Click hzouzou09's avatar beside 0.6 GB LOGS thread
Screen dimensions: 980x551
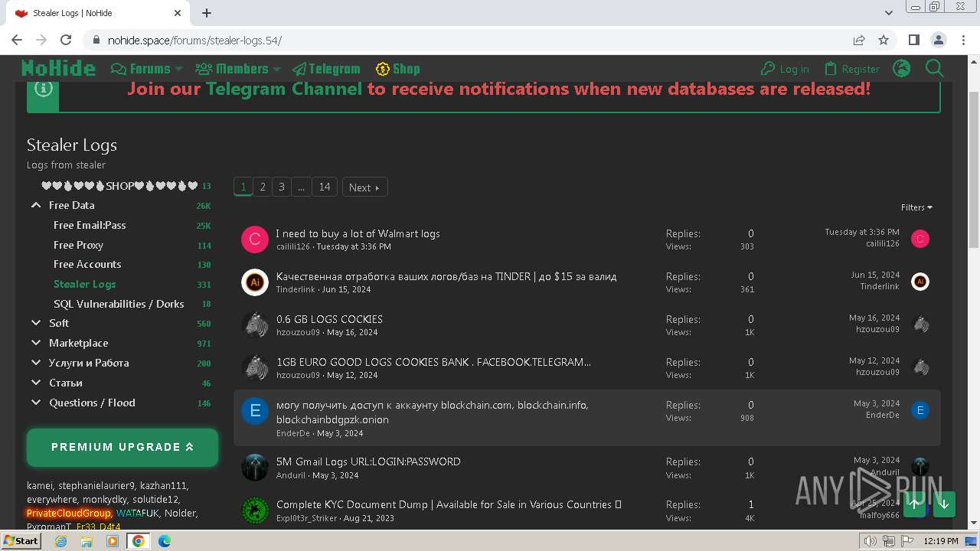[255, 325]
